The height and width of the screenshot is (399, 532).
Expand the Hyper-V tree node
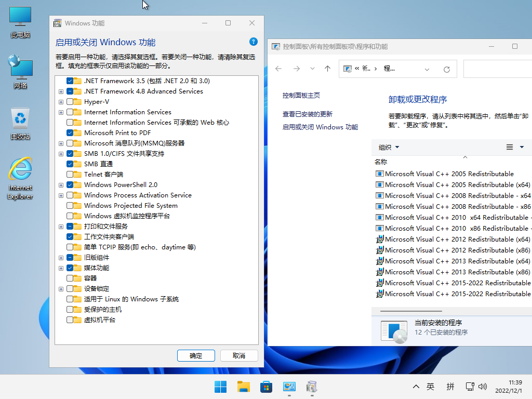pyautogui.click(x=61, y=102)
